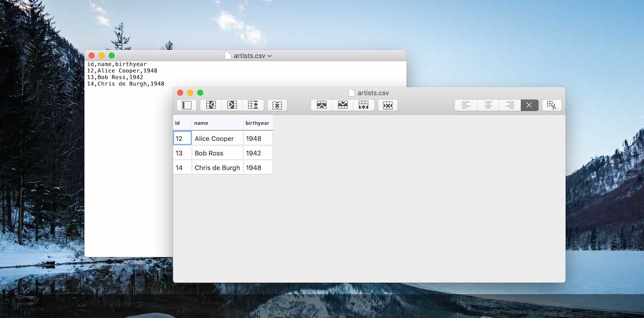644x318 pixels.
Task: Insert a column before the selected column
Action: 210,105
